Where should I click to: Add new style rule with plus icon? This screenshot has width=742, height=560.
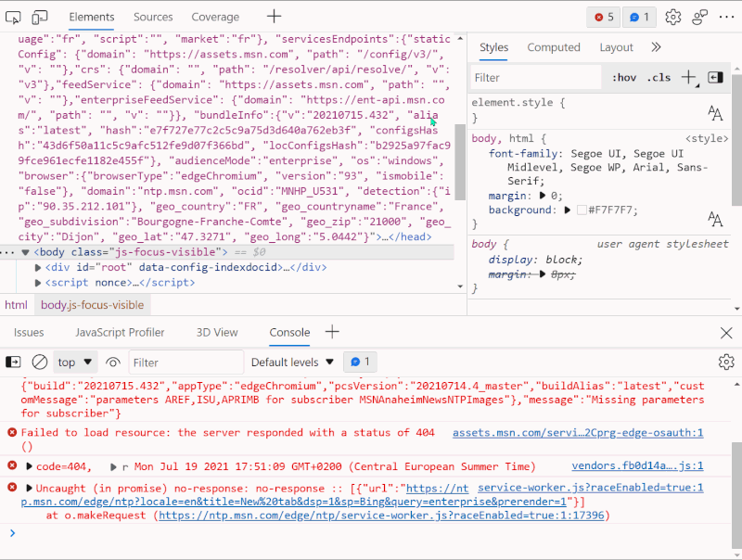(x=688, y=78)
